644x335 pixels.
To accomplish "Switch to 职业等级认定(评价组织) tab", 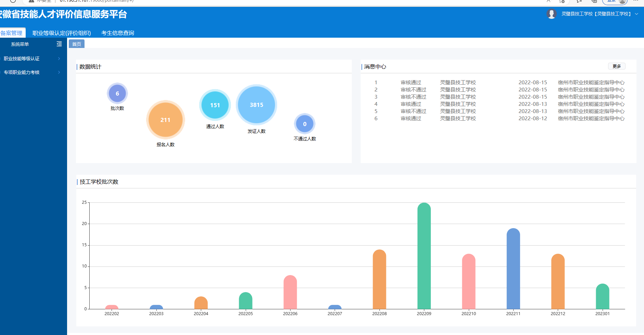I will 62,33.
